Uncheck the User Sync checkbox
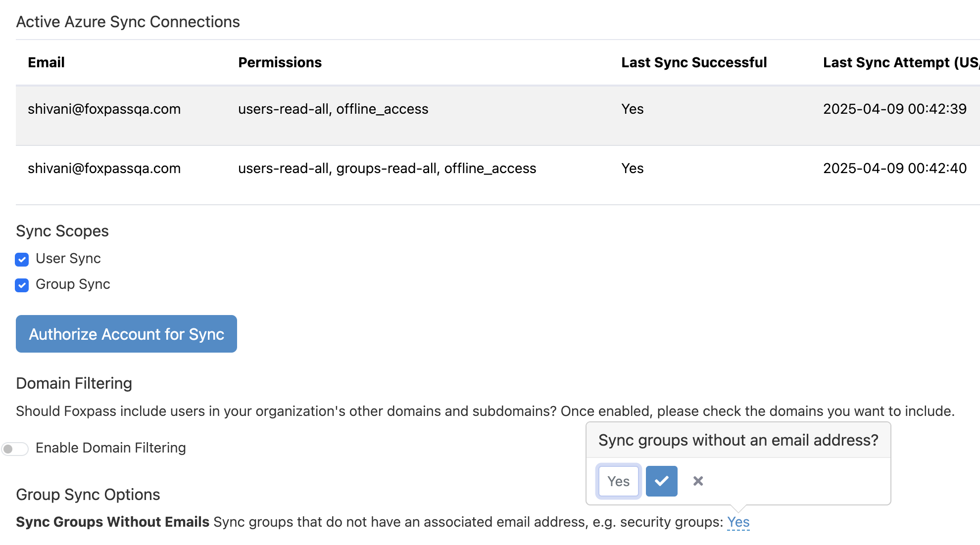Screen dimensions: 980x545 click(x=22, y=259)
